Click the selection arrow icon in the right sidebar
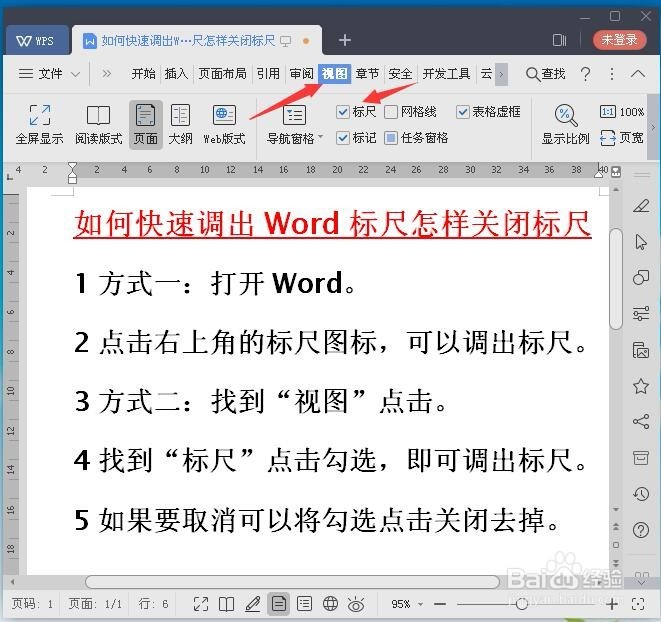The width and height of the screenshot is (661, 622). click(641, 242)
